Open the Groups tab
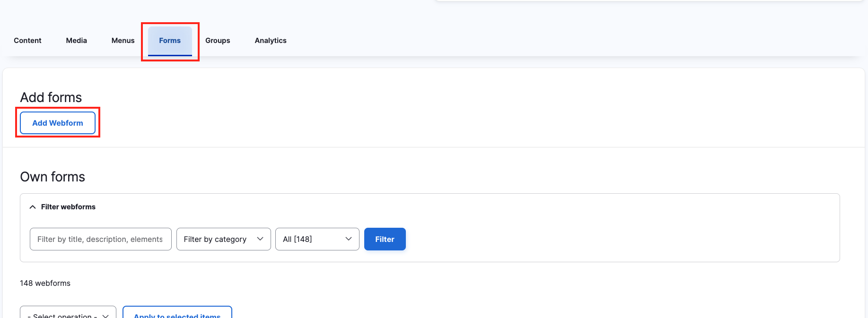This screenshot has height=318, width=868. pyautogui.click(x=218, y=41)
